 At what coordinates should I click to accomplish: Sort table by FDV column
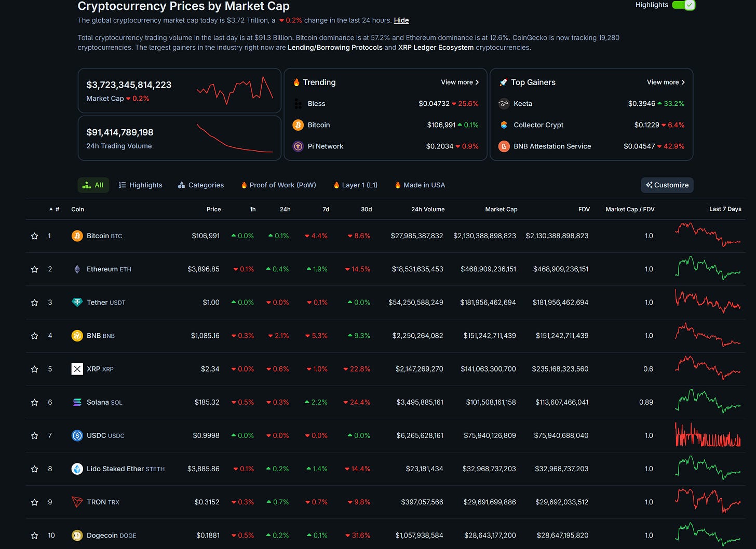[x=584, y=209]
